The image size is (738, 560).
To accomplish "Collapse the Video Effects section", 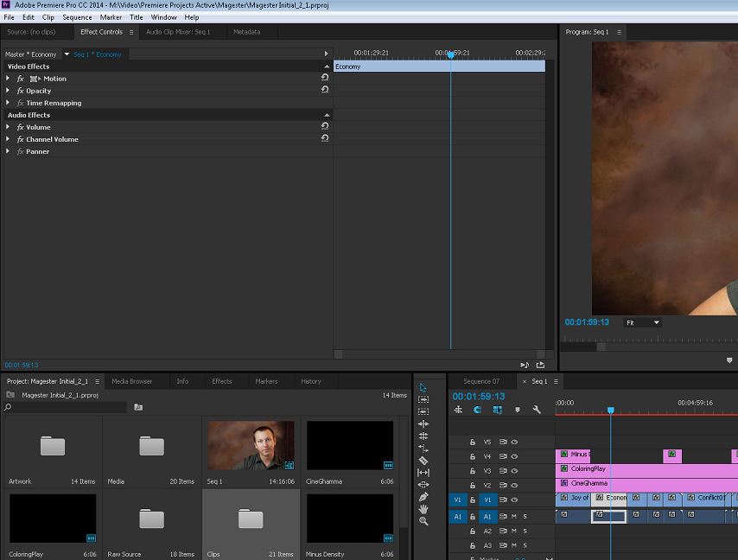I will pyautogui.click(x=327, y=67).
